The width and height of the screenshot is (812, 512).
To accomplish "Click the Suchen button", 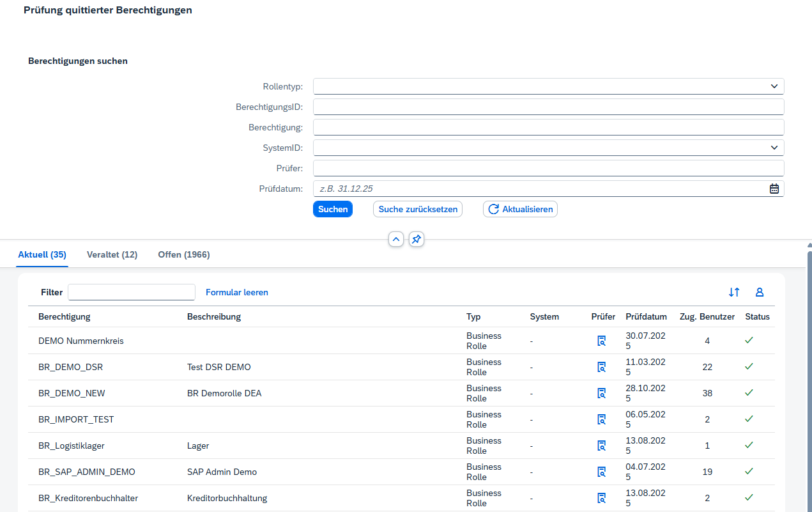I will [333, 209].
